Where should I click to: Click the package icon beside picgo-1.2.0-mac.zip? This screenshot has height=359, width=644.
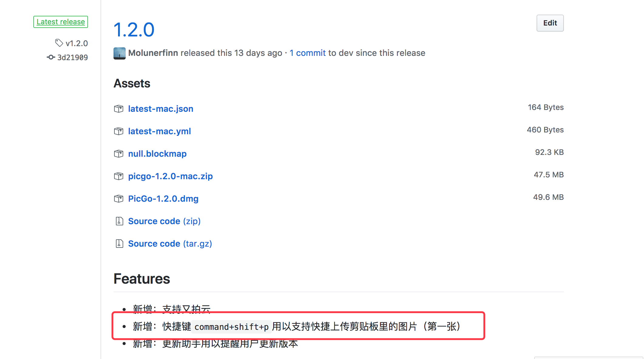coord(119,176)
